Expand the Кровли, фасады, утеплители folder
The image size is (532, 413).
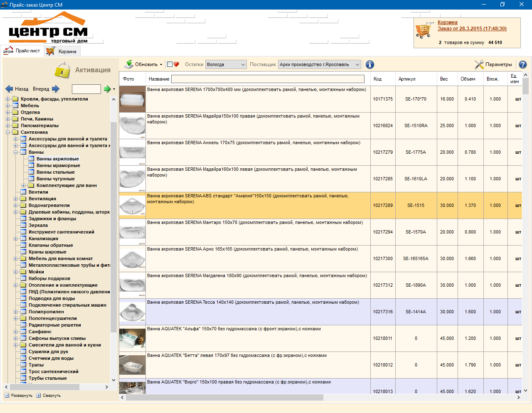8,99
